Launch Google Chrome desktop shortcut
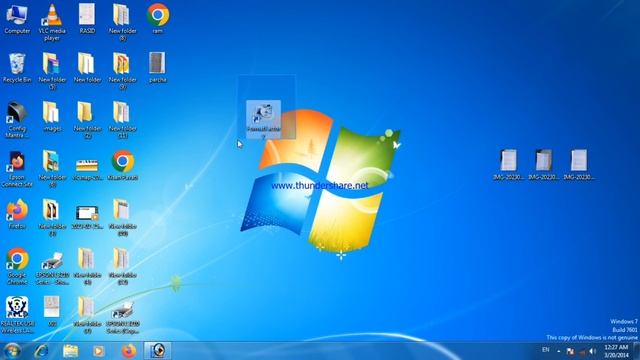Viewport: 640px width, 360px height. pyautogui.click(x=17, y=266)
